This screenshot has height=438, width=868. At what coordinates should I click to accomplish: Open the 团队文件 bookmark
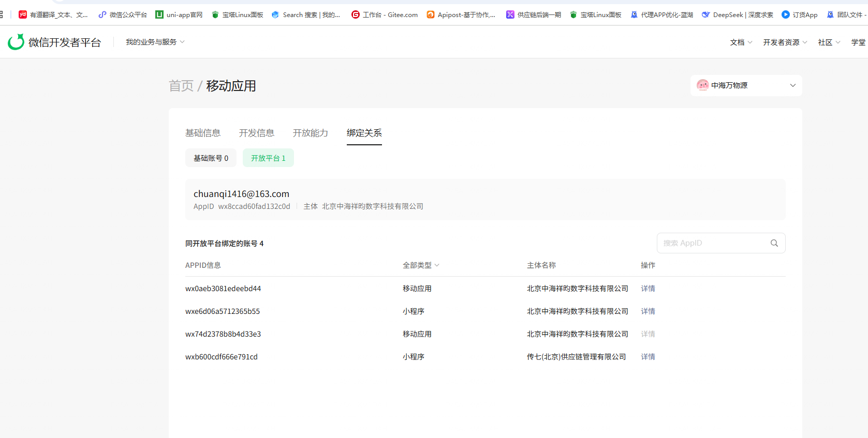(x=847, y=14)
